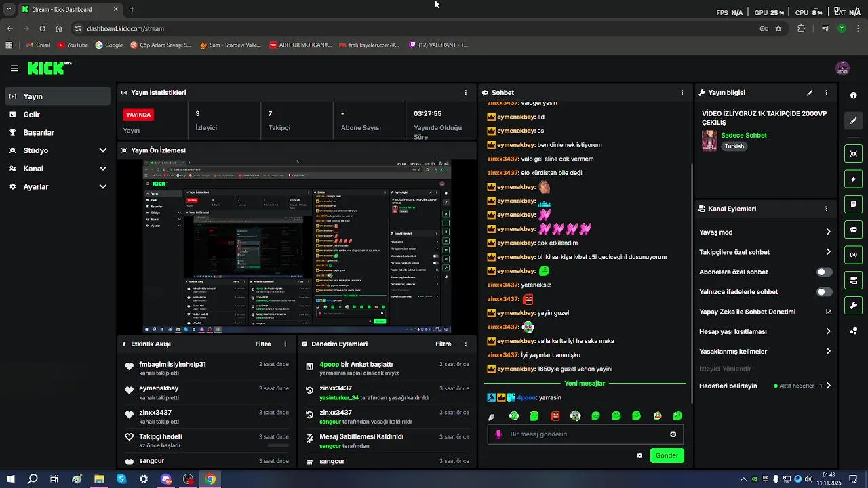868x488 pixels.
Task: Open Yasaklanmış kelimeler options arrow
Action: (x=828, y=352)
